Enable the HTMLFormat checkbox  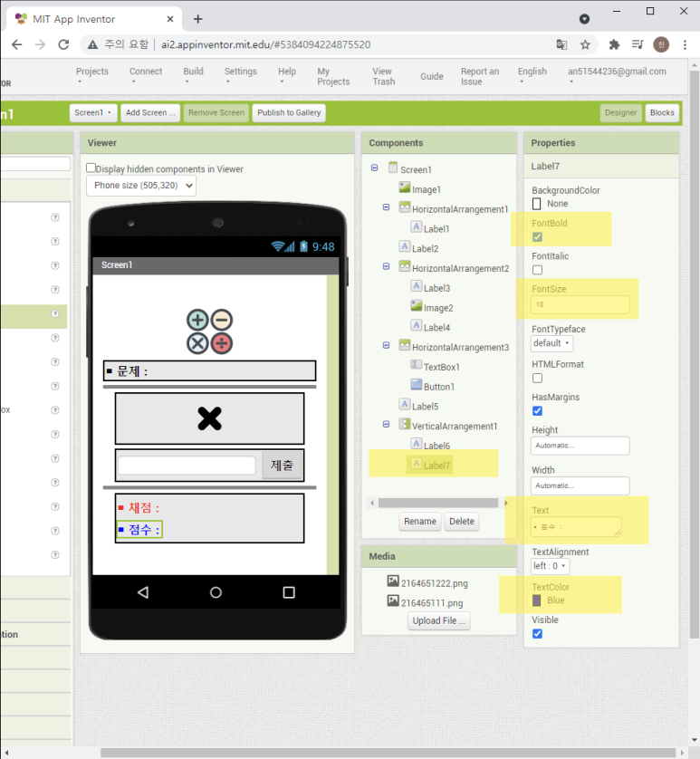[537, 378]
